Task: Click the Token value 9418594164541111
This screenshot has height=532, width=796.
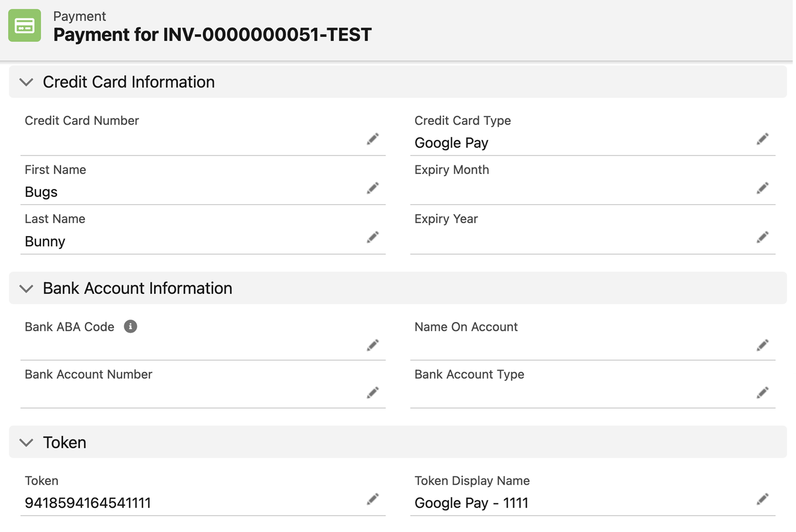Action: click(88, 503)
